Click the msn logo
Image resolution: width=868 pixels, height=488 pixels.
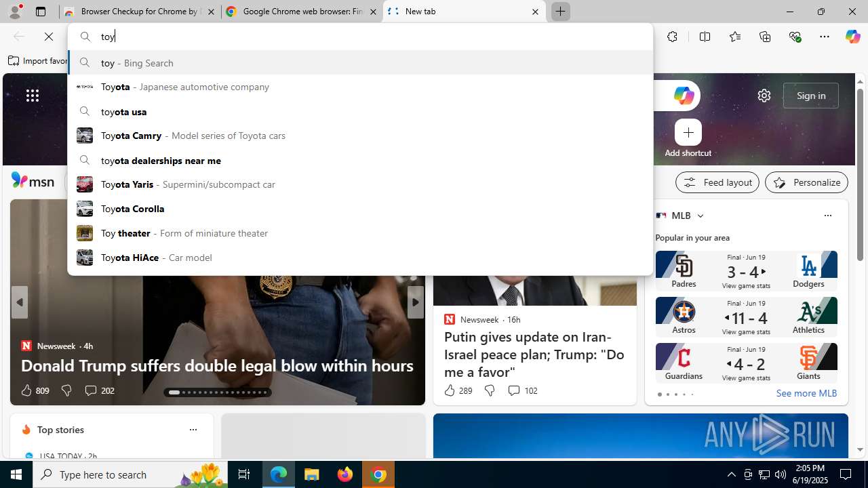(x=33, y=181)
